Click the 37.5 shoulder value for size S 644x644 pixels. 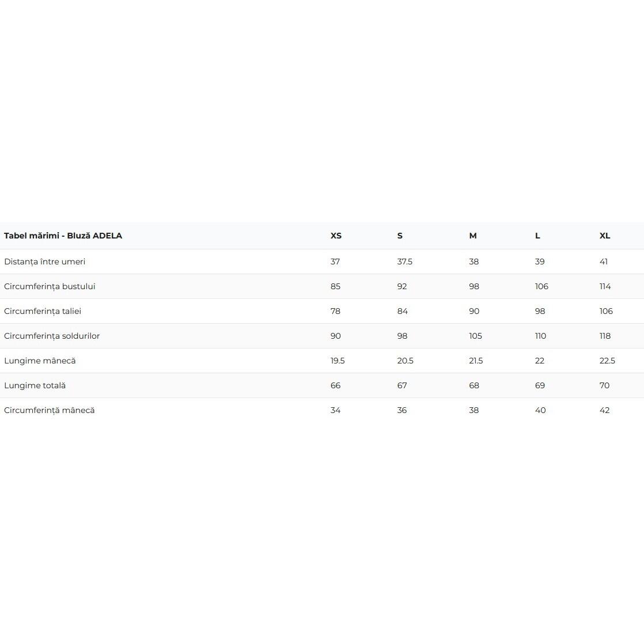tap(404, 262)
